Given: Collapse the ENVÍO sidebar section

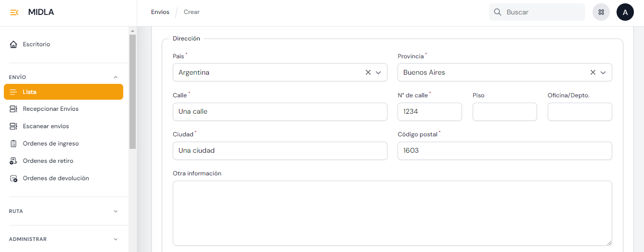Looking at the screenshot, I should [x=115, y=77].
